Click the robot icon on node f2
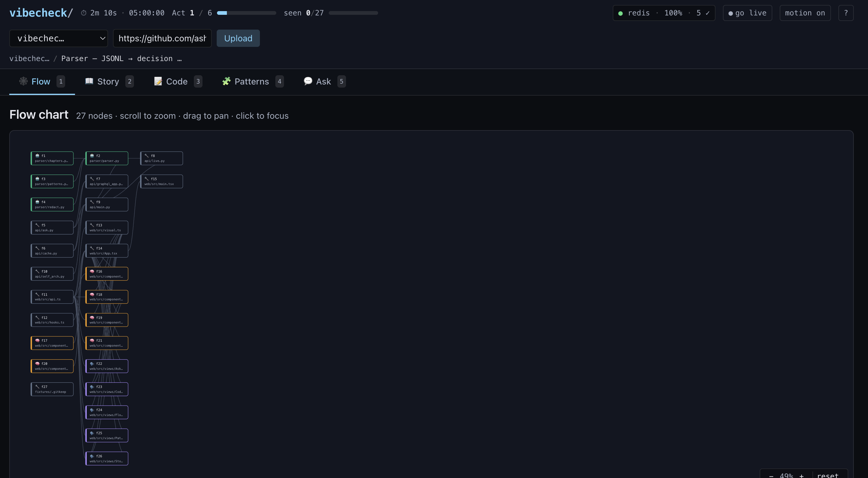 92,155
